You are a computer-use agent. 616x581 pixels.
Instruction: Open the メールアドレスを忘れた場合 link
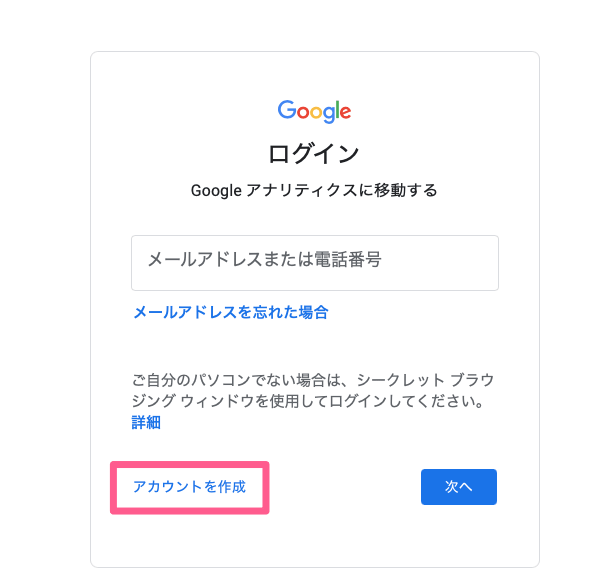coord(230,312)
